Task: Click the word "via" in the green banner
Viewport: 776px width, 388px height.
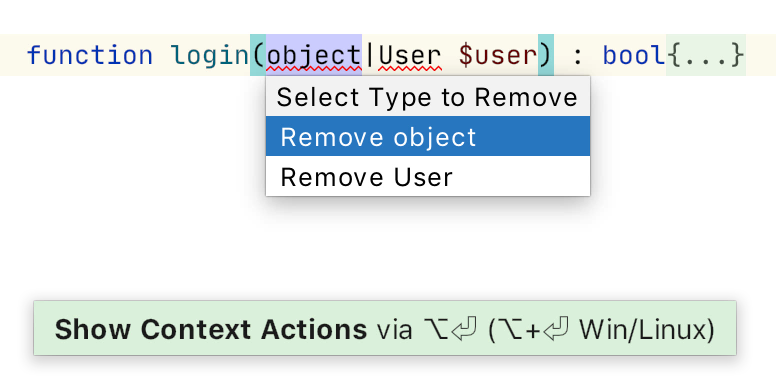Action: pos(394,330)
